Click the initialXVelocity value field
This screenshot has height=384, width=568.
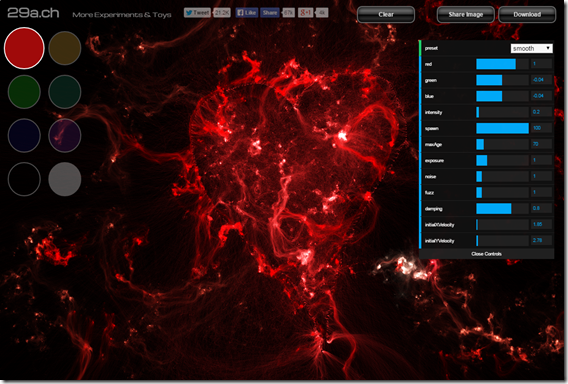click(542, 225)
